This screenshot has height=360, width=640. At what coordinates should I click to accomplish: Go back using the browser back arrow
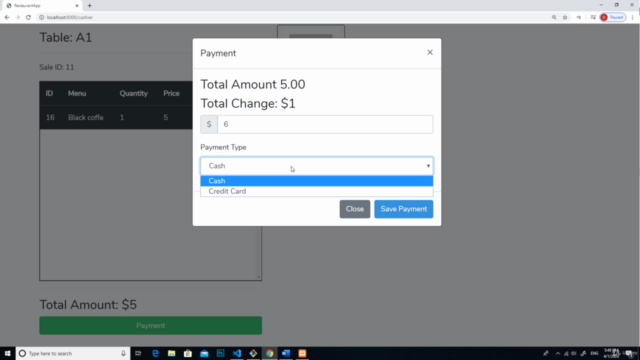point(7,17)
